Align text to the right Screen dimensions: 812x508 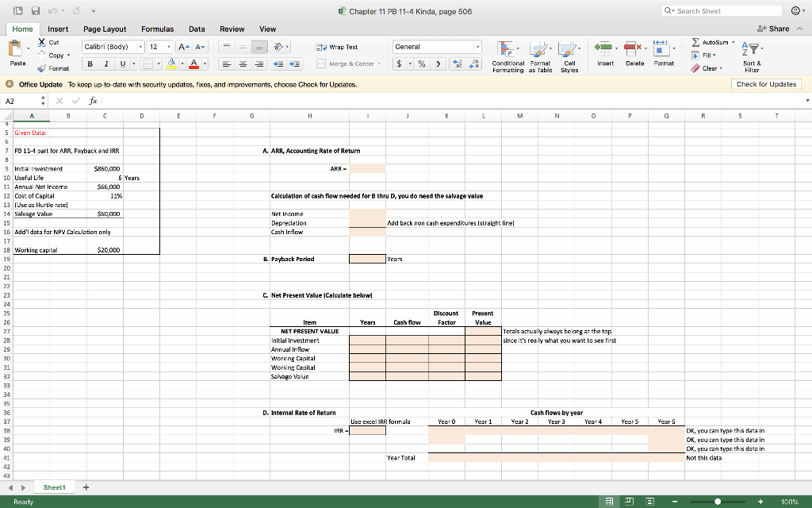click(259, 63)
